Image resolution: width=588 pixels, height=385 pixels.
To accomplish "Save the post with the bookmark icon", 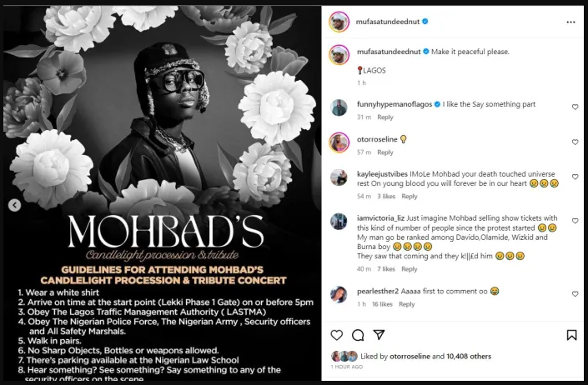I will [x=571, y=335].
